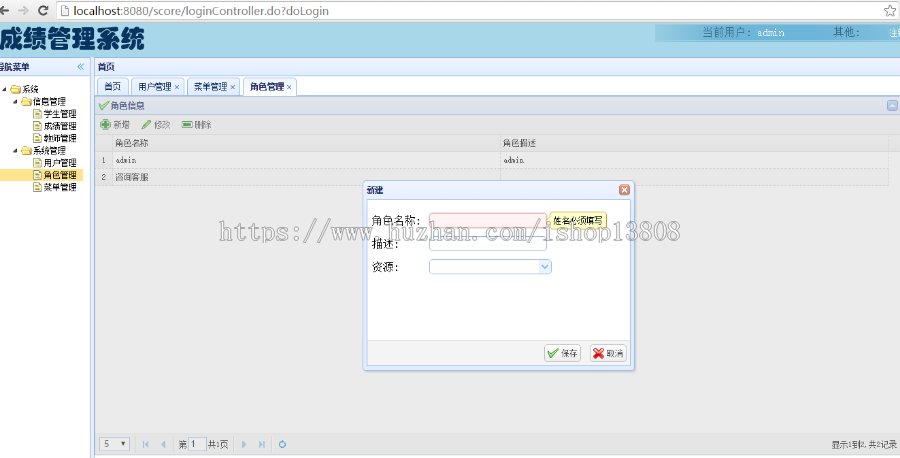The image size is (900, 458).
Task: Open the page size dropdown
Action: tap(115, 444)
